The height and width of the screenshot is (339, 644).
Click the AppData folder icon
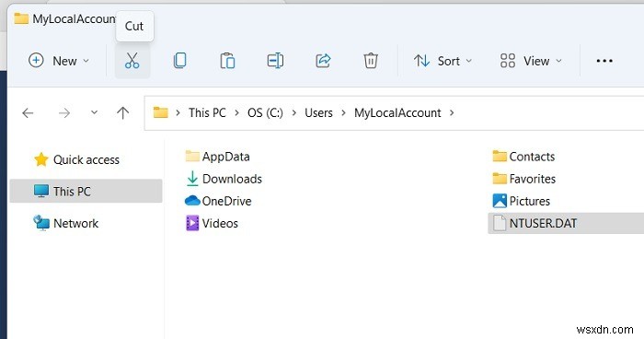pos(192,157)
